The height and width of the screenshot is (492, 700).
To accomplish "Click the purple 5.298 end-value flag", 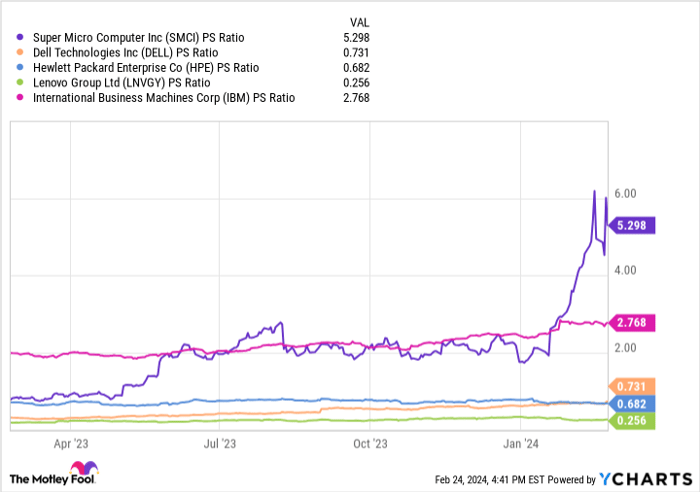I will click(632, 225).
